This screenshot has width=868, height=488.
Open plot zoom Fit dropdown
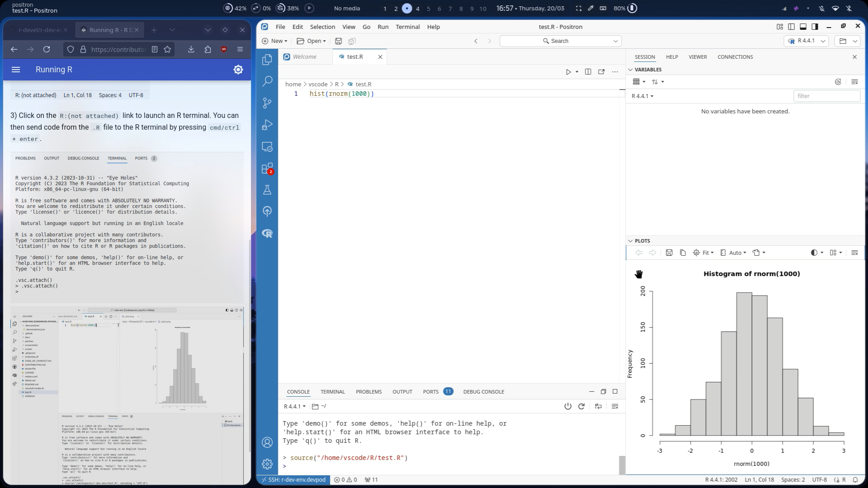pos(703,253)
